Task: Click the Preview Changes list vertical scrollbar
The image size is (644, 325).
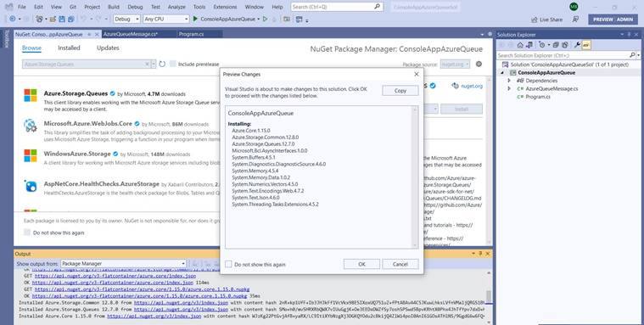Action: [x=415, y=177]
